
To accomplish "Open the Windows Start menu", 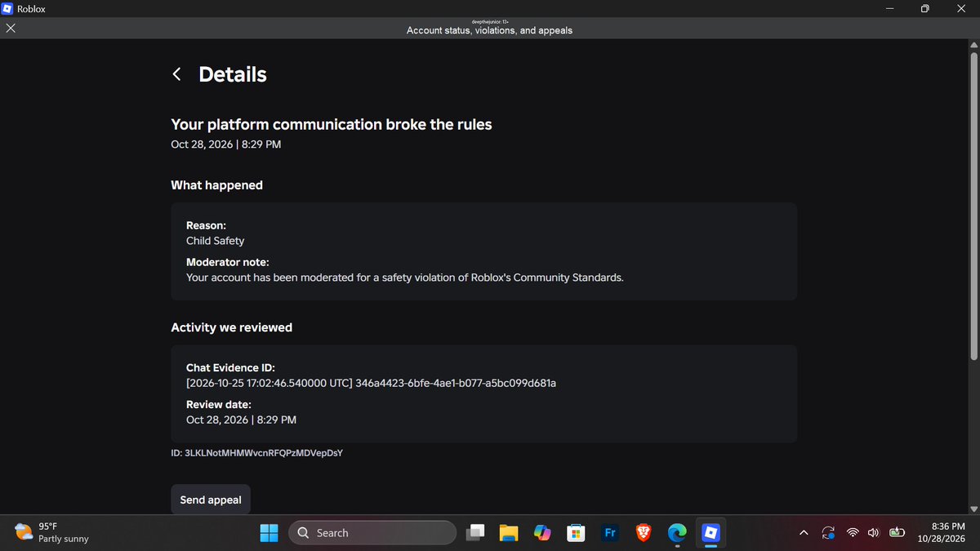I will 269,532.
